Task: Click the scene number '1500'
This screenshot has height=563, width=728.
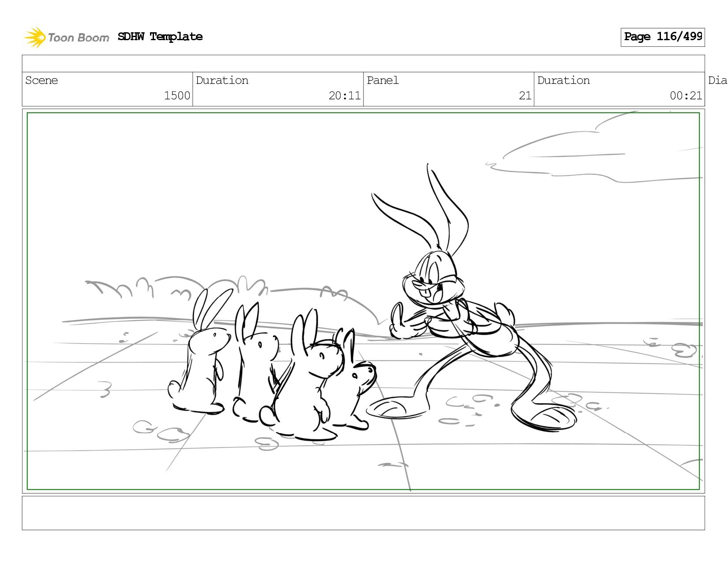Action: pos(177,96)
